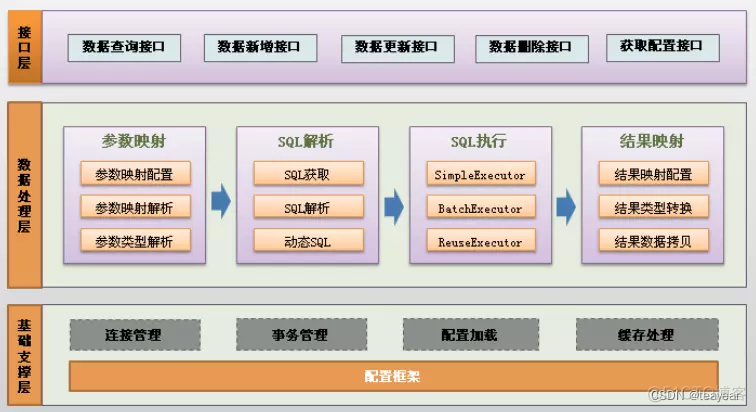Select the 连接管理 dashed box
The height and width of the screenshot is (412, 756).
tap(135, 334)
